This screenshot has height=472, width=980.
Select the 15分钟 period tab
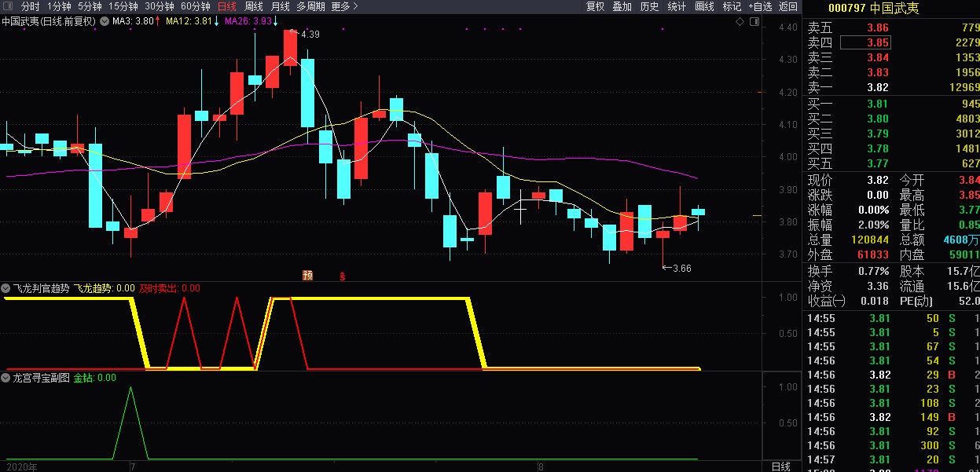coord(123,6)
